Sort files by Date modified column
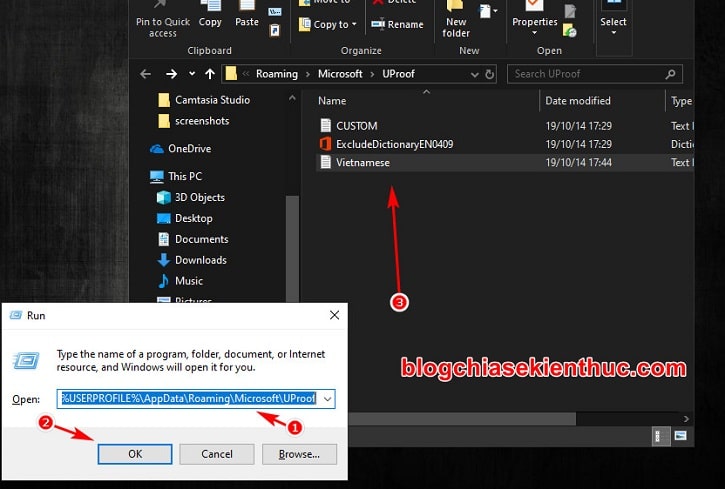 click(578, 101)
